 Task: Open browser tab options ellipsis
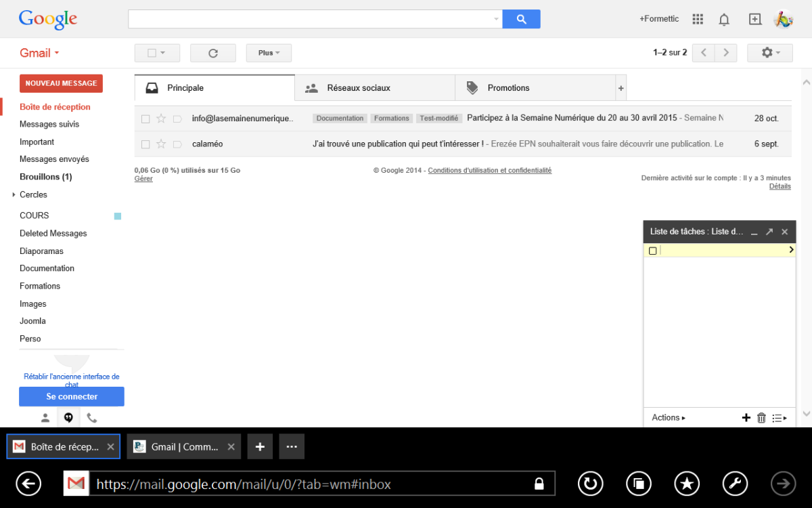[292, 447]
